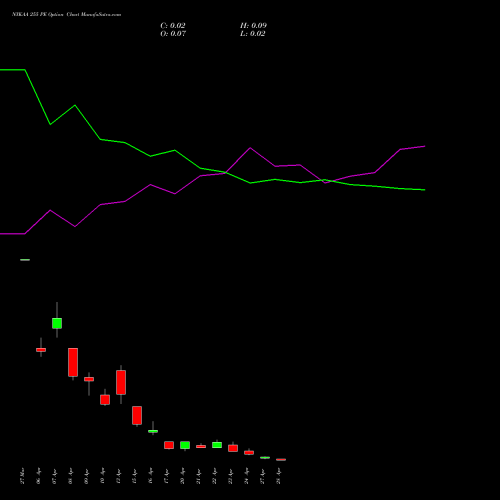Click the 28 Apr date label
The width and height of the screenshot is (500, 500).
coord(278,476)
